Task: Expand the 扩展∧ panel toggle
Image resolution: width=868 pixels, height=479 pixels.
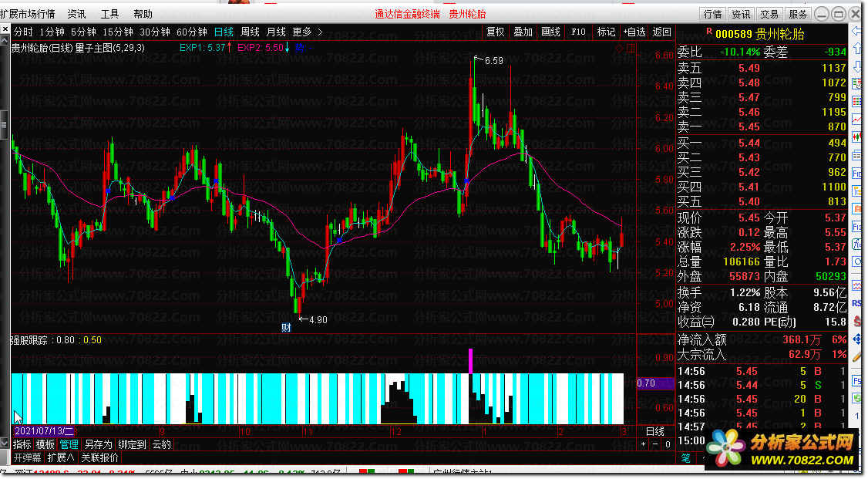Action: click(x=60, y=458)
